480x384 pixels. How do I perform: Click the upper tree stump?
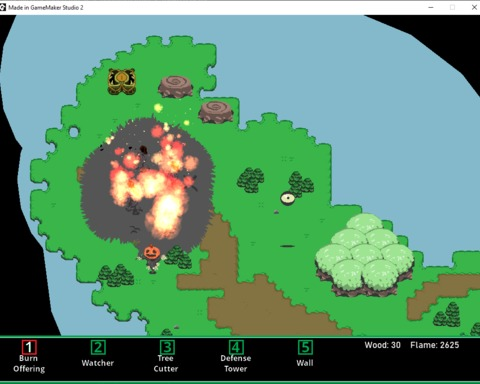tap(175, 87)
